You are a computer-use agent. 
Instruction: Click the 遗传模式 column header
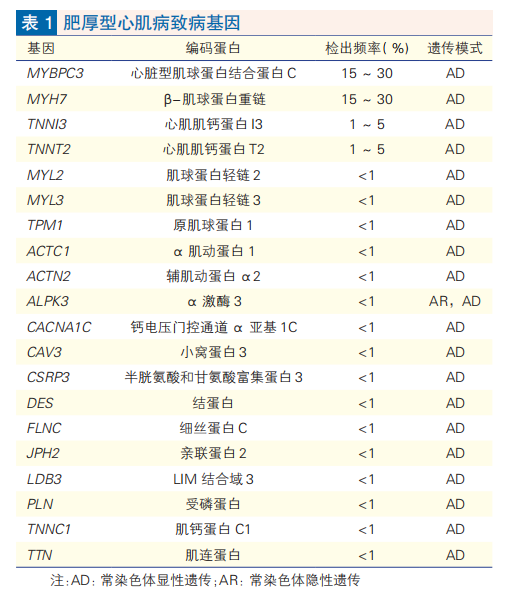coord(455,49)
